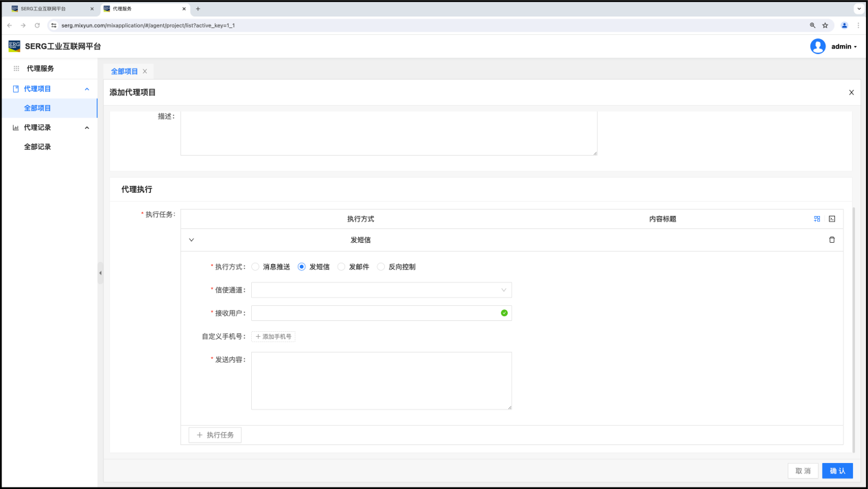This screenshot has height=489, width=868.
Task: Switch to the SERG工业互联网平台 browser tab
Action: pyautogui.click(x=48, y=9)
